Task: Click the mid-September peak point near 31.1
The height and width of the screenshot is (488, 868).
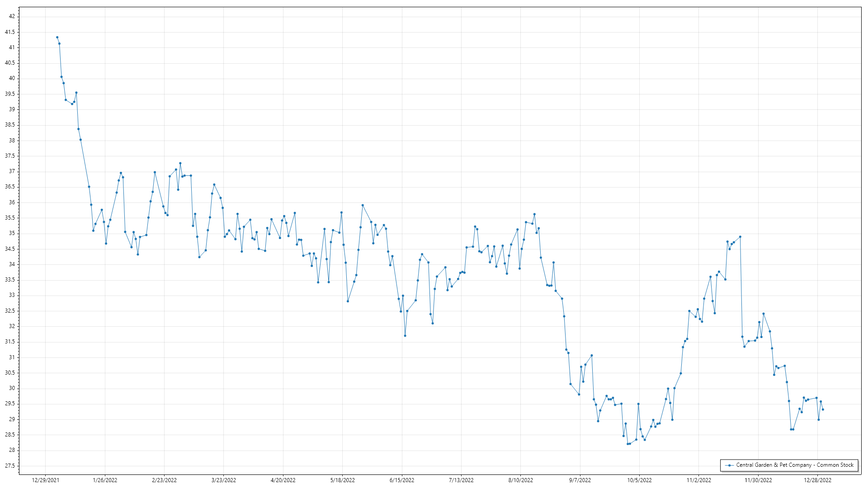Action: pyautogui.click(x=592, y=356)
